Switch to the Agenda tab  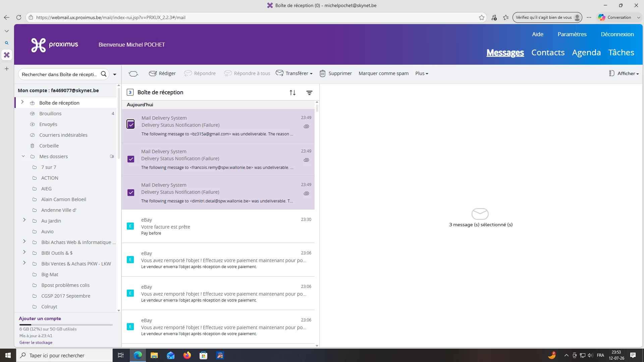click(586, 53)
